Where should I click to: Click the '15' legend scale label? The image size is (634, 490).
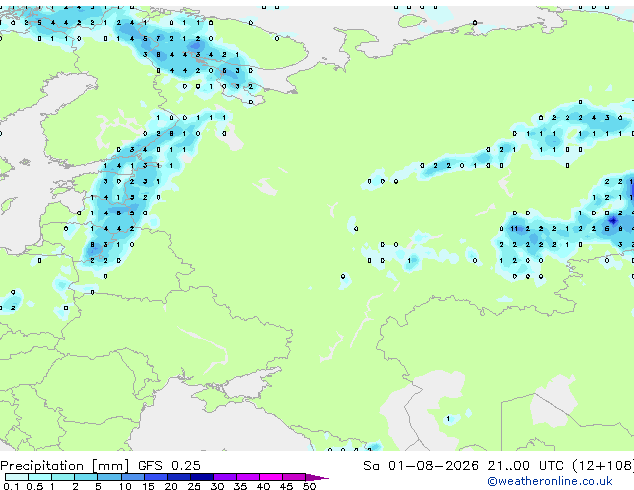[148, 486]
